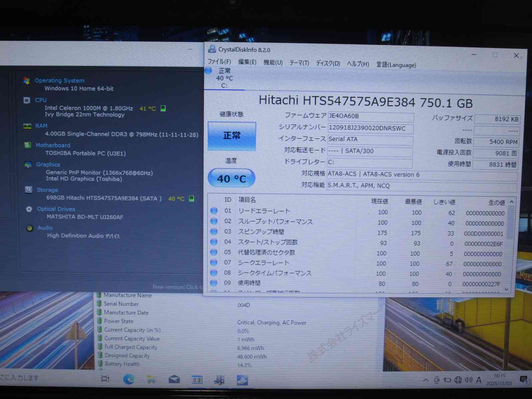Image resolution: width=532 pixels, height=399 pixels.
Task: Select the C: drive status indicator circle
Action: coord(208,70)
